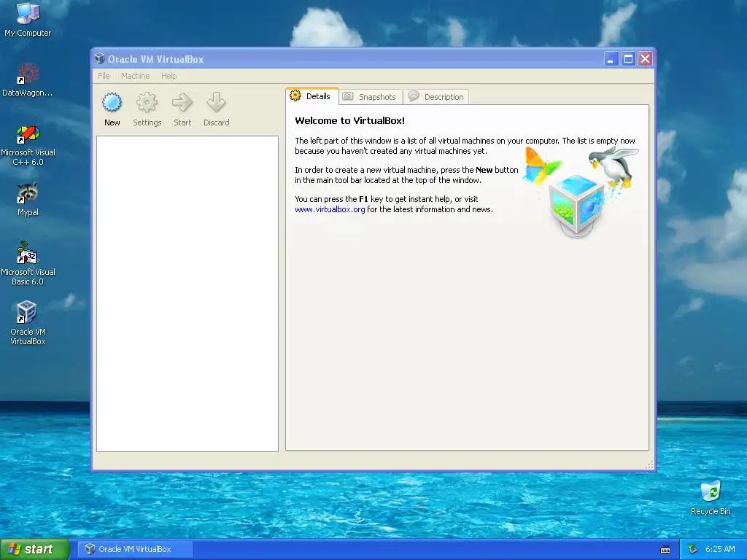Select the Recycle Bin desktop icon
Screen dimensions: 747x560
[x=711, y=497]
